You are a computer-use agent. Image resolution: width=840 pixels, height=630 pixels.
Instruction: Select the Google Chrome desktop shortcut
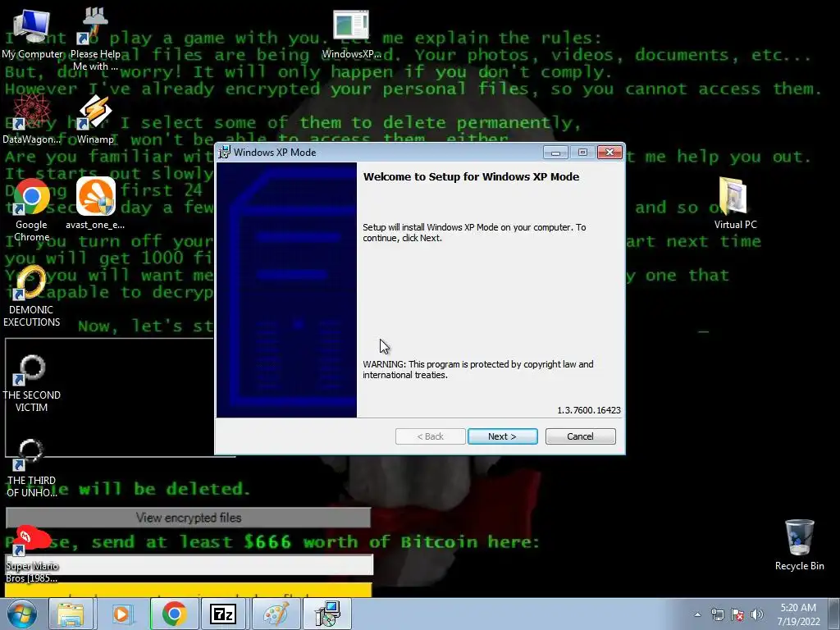pyautogui.click(x=32, y=209)
